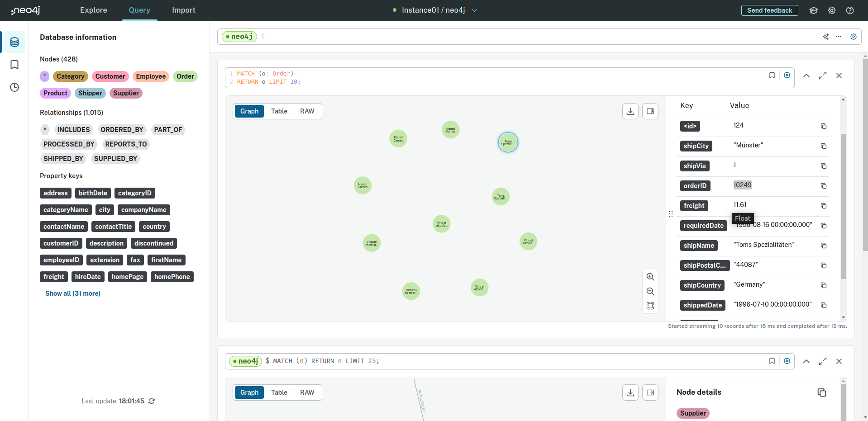Close the MATCH (n) result frame
This screenshot has width=868, height=421.
pos(839,361)
